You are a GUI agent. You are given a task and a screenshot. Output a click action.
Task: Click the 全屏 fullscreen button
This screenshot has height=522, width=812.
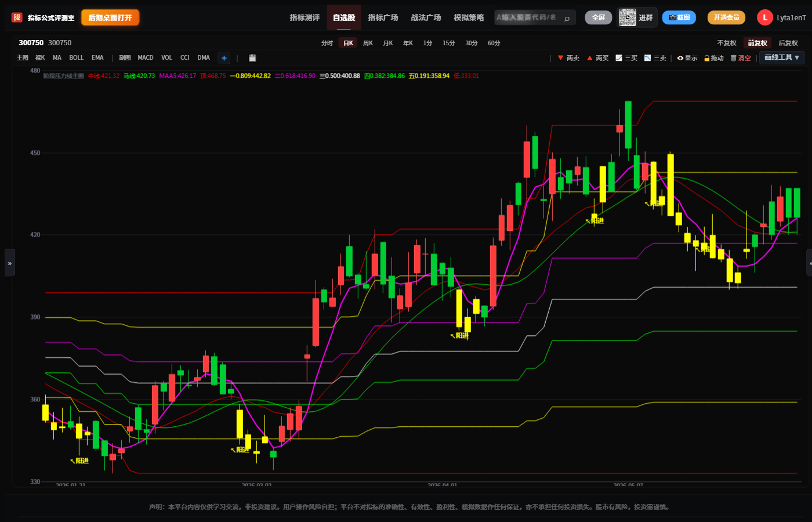[598, 17]
